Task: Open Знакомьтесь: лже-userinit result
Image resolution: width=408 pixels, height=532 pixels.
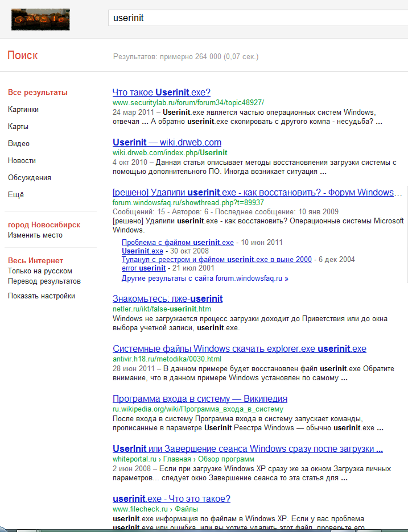Action: pyautogui.click(x=167, y=298)
